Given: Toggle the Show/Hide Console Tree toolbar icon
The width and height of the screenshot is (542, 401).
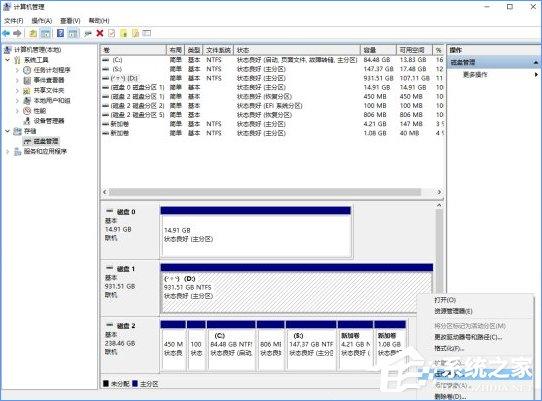Looking at the screenshot, I should 45,33.
